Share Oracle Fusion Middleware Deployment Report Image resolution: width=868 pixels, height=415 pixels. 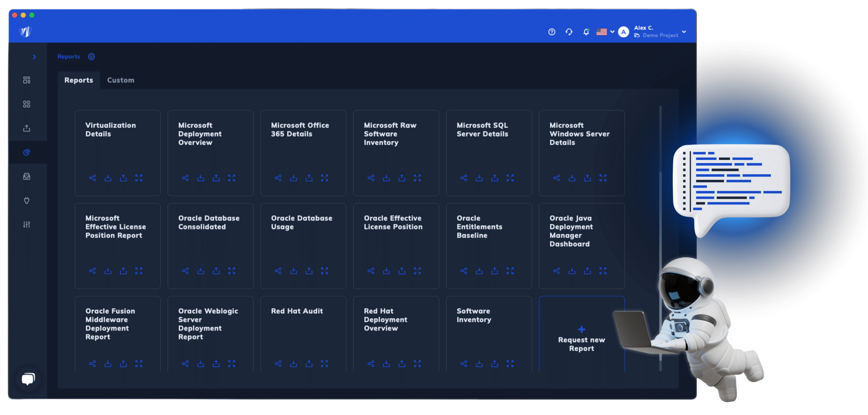[x=92, y=364]
